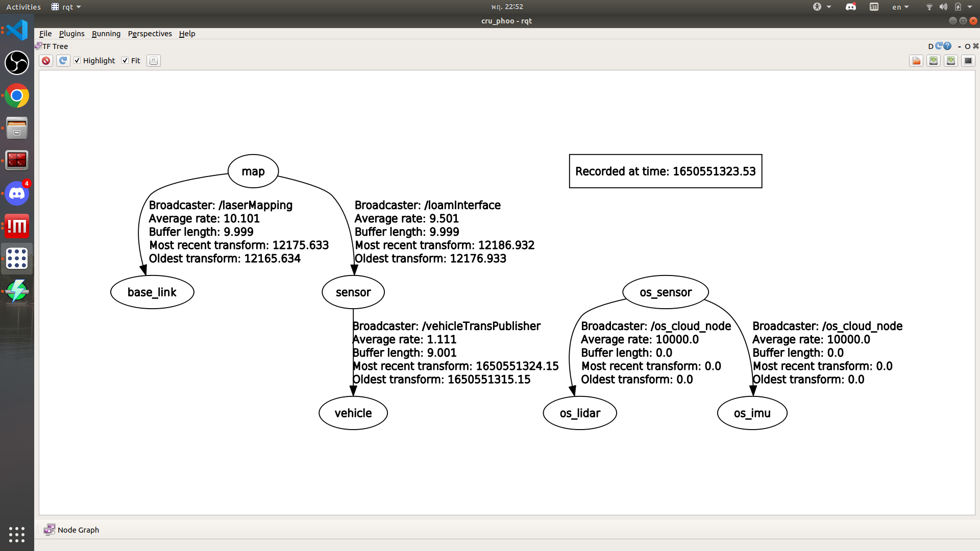
Task: Click the Activities button
Action: [23, 7]
